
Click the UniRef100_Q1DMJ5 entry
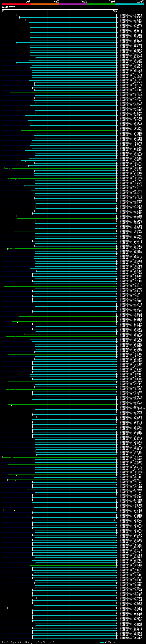click(131, 402)
